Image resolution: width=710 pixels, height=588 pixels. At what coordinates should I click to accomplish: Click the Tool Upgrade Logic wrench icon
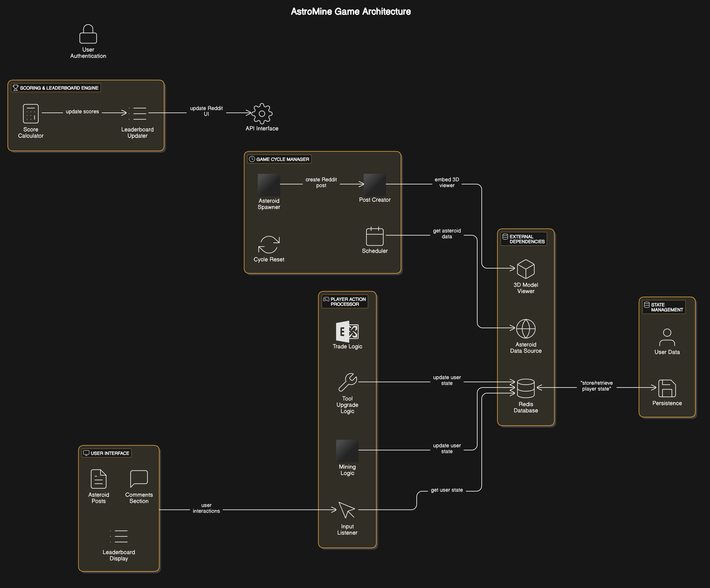348,382
